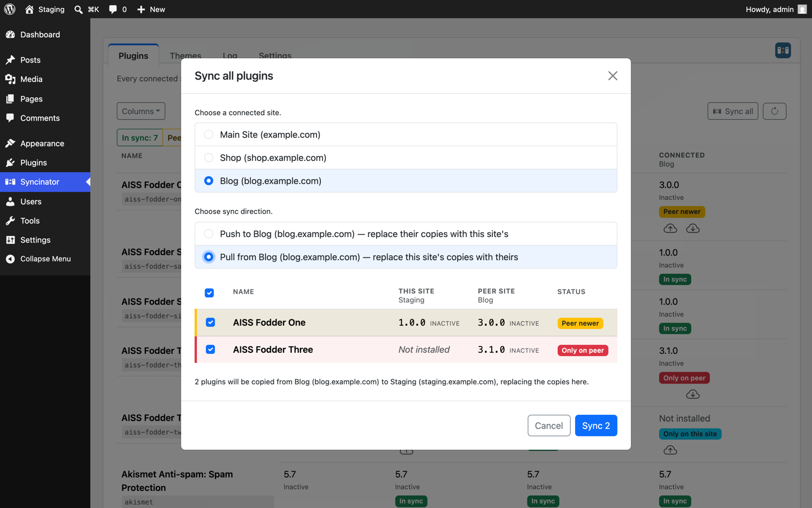
Task: Close the Sync all plugins dialog
Action: tap(612, 76)
